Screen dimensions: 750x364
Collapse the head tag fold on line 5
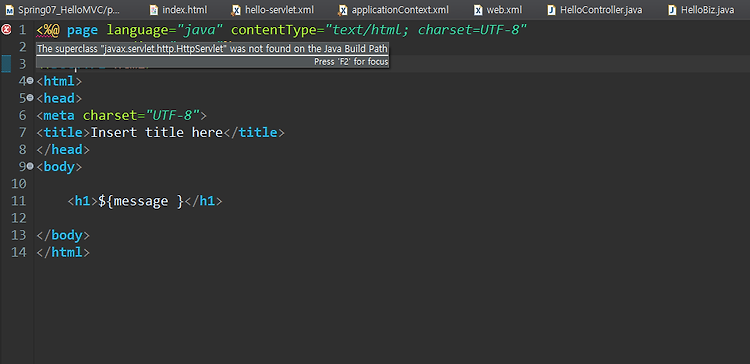30,98
